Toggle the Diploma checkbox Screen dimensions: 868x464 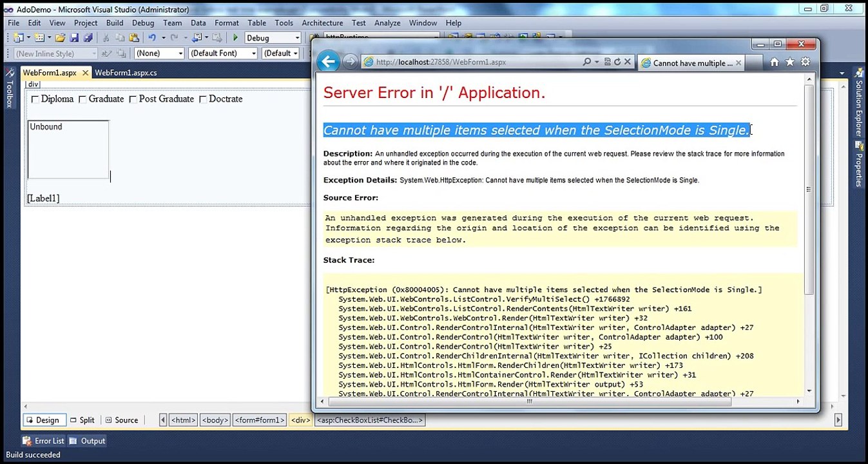(35, 99)
